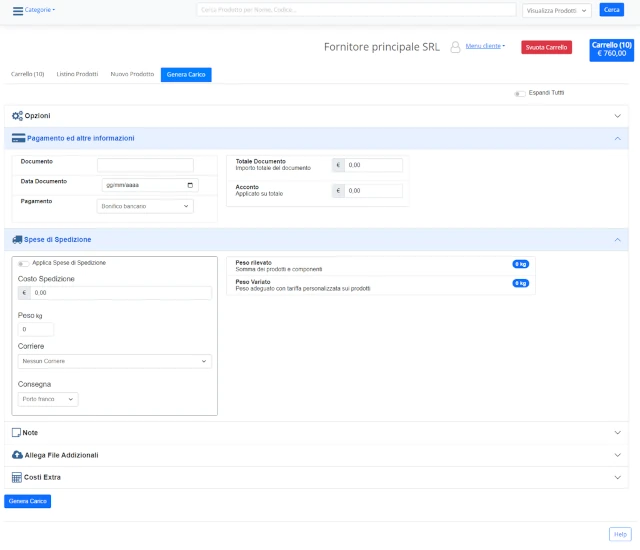This screenshot has height=550, width=640.
Task: Open the Pagamento Bonifico bancario dropdown
Action: click(x=145, y=206)
